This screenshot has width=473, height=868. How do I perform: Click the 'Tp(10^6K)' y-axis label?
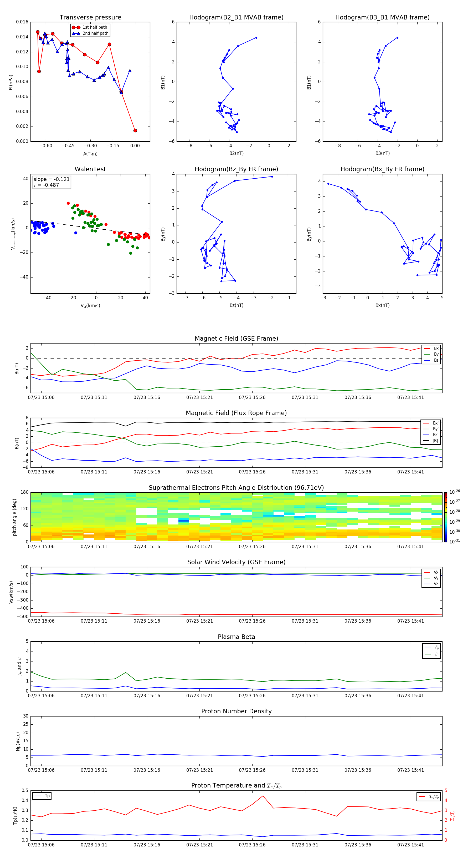click(x=15, y=815)
